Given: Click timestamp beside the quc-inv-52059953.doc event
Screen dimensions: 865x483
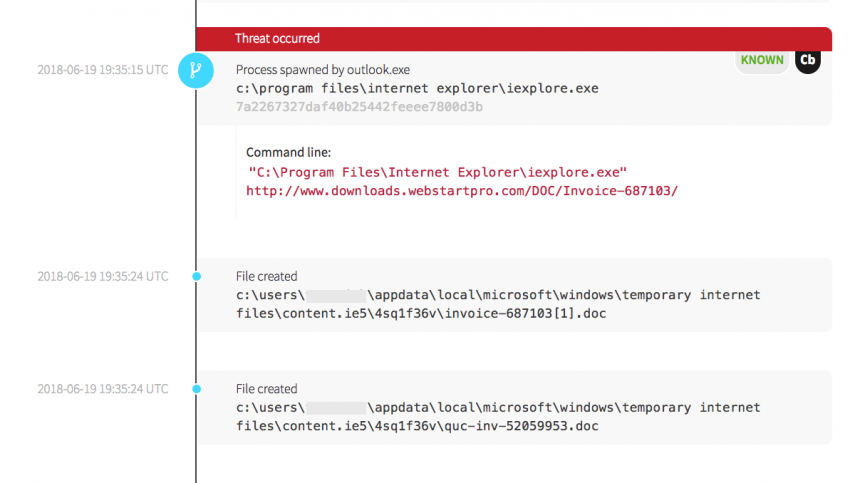Looking at the screenshot, I should click(x=102, y=389).
